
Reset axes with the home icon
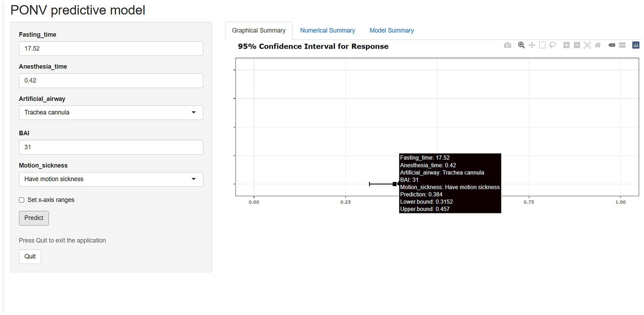point(598,45)
